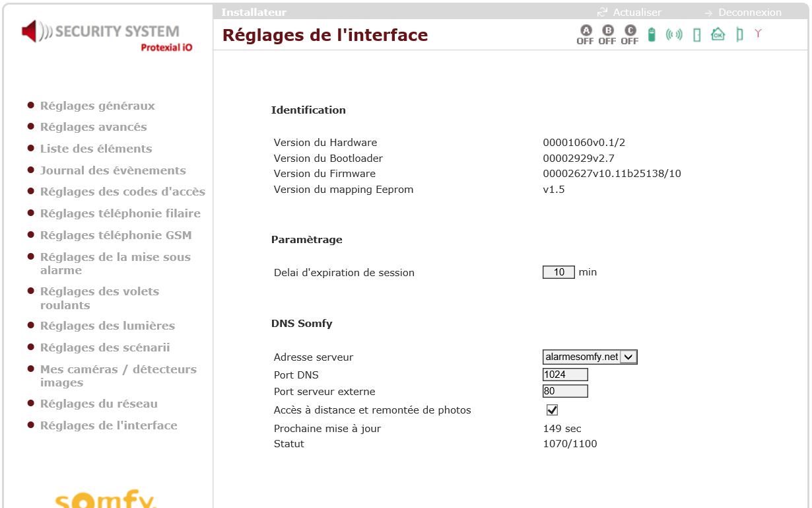812x508 pixels.
Task: Select Liste des éléments in sidebar
Action: (96, 149)
